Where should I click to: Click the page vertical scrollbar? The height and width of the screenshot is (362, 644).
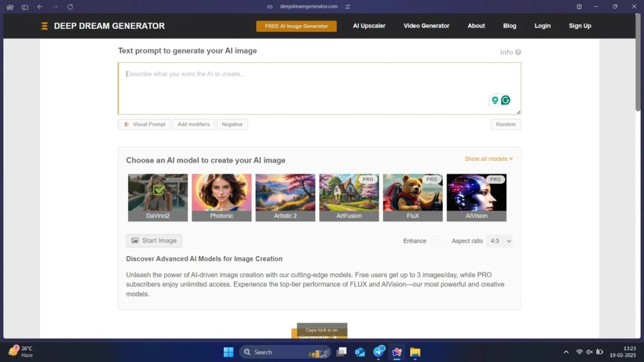pyautogui.click(x=638, y=62)
